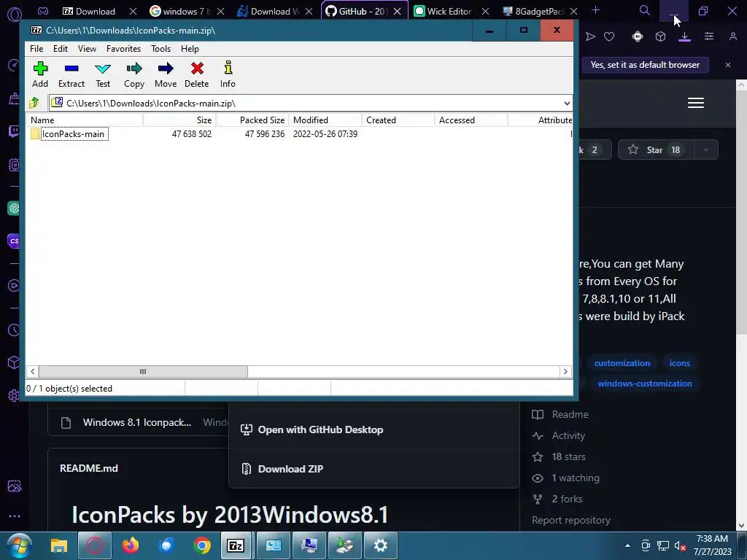Viewport: 747px width, 560px height.
Task: Open Extensions cube icon in Opera sidebar
Action: click(x=15, y=362)
